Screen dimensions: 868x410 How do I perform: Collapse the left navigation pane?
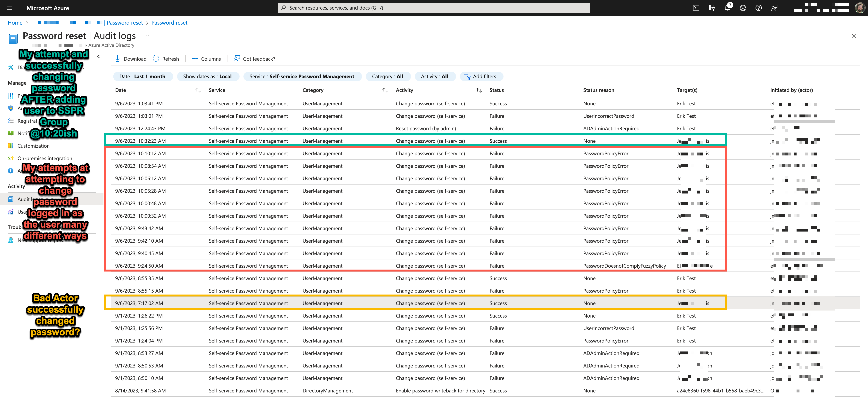[99, 57]
